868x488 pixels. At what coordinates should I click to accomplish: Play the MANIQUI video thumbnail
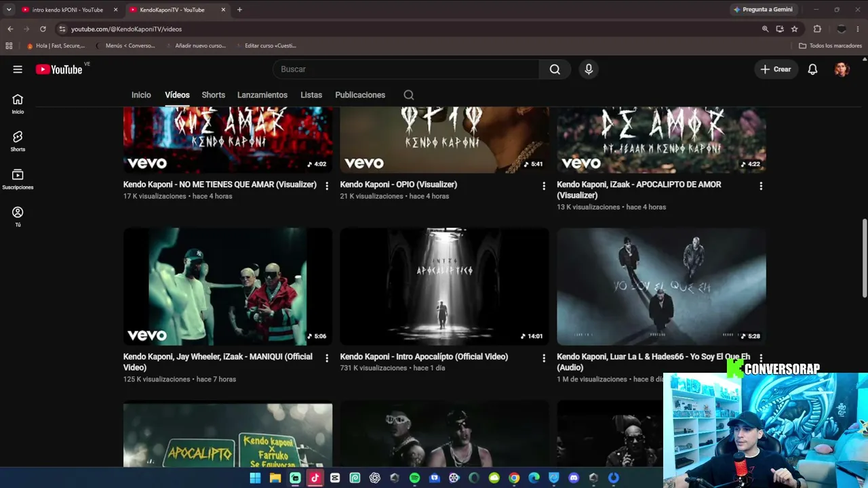pos(228,287)
